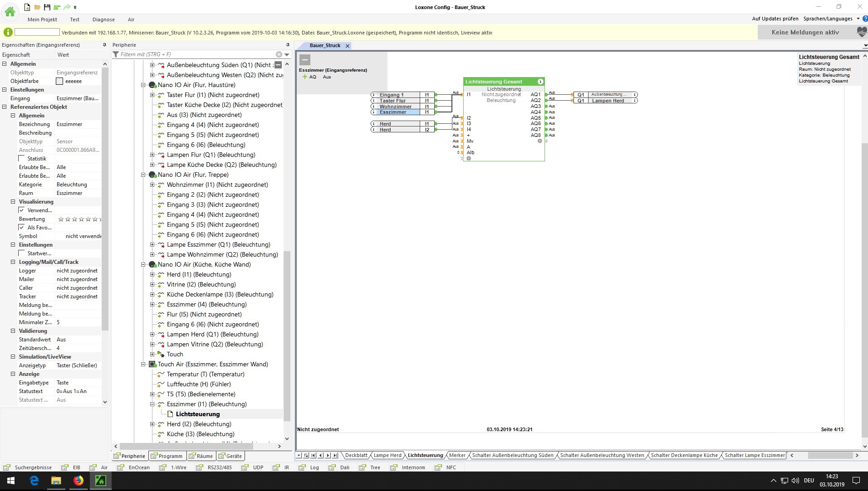
Task: Click the system status heartbeat icon
Action: pyautogui.click(x=861, y=32)
